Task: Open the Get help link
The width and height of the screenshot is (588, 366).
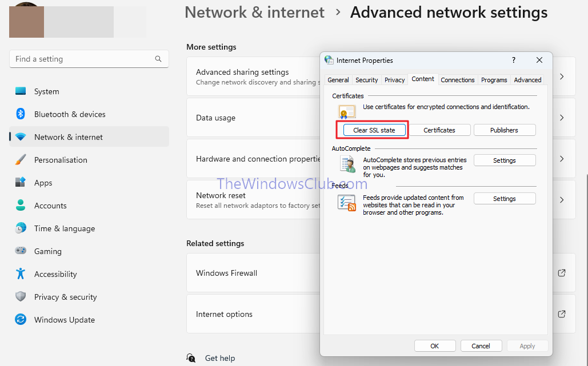Action: coord(220,358)
